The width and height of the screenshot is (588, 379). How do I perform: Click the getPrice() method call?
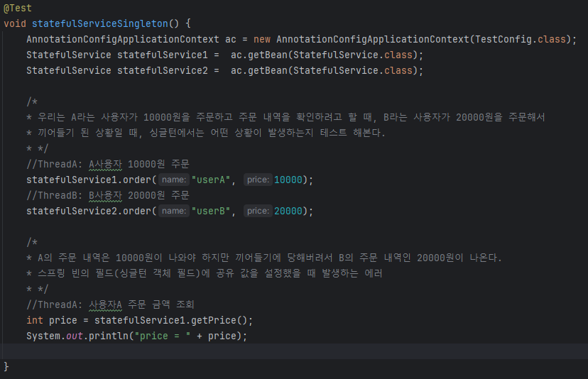219,321
